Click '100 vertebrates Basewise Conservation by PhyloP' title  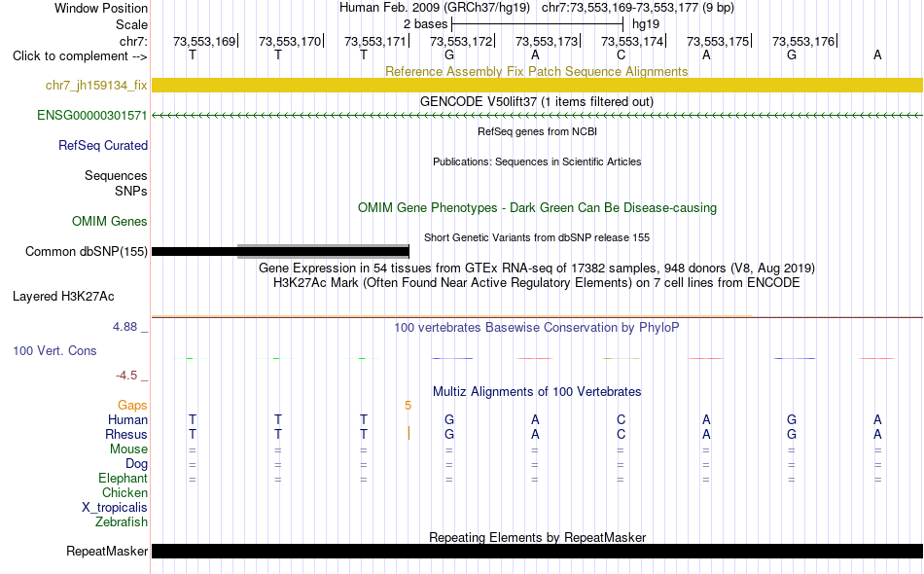coord(537,328)
